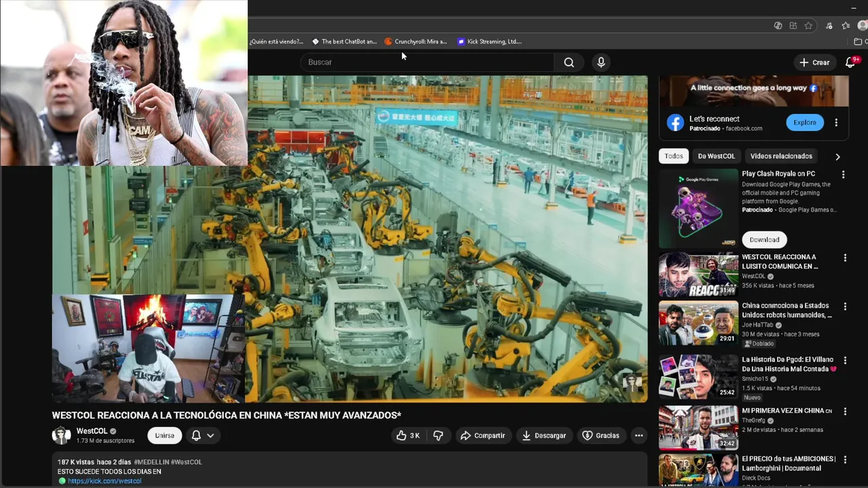Click the #MEDELLIN hashtag
Viewport: 868px width, 488px height.
(x=151, y=462)
